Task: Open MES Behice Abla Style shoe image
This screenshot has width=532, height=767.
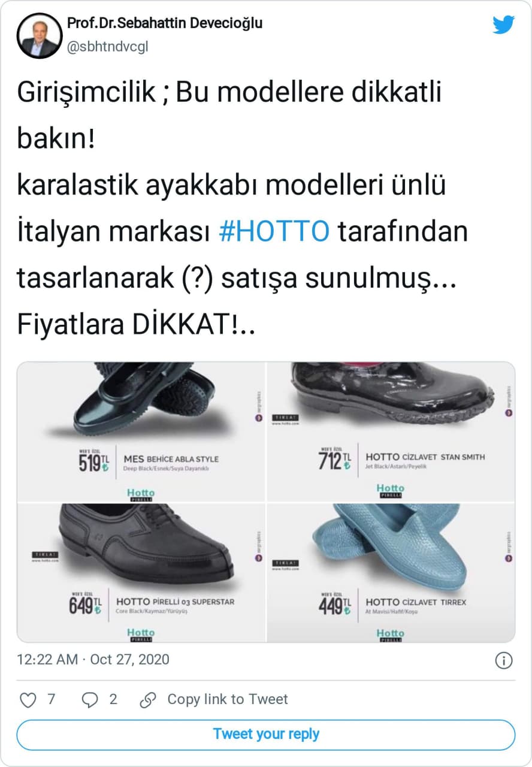Action: click(141, 432)
